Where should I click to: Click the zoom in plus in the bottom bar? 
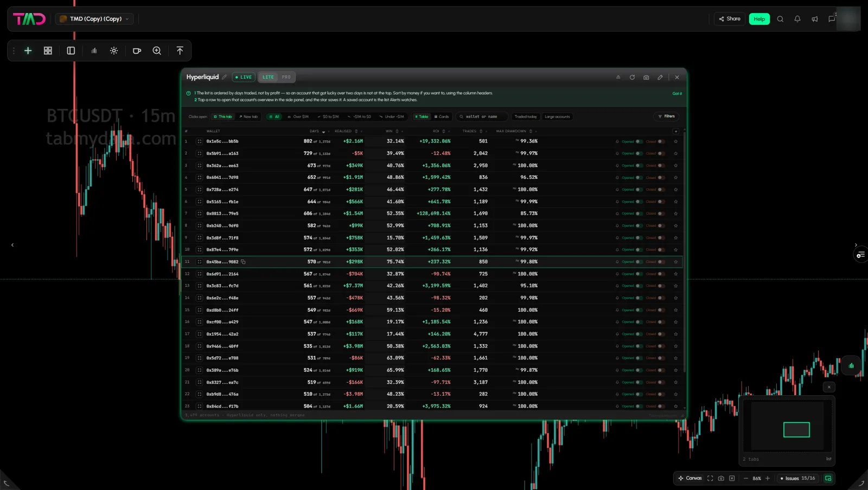tap(768, 478)
